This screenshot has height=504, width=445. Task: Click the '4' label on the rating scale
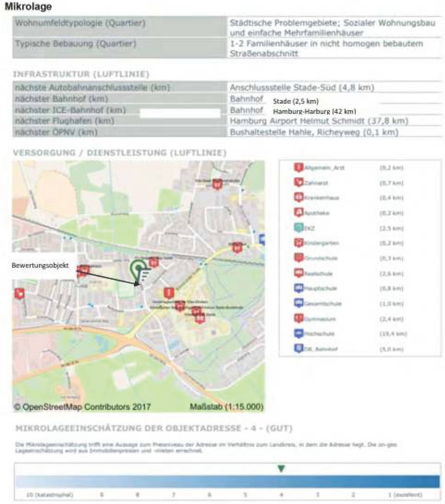coord(281,495)
